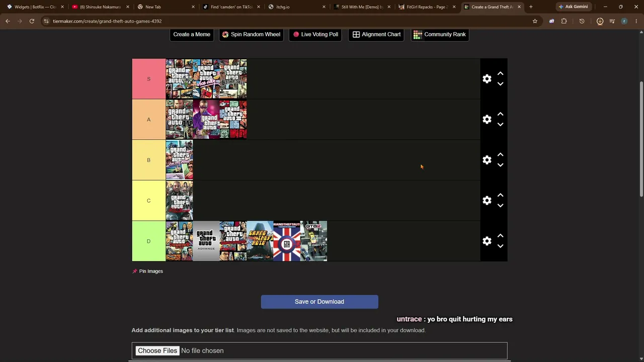This screenshot has height=362, width=644.
Task: Close the FitGirl Repacks tab
Action: click(x=454, y=7)
